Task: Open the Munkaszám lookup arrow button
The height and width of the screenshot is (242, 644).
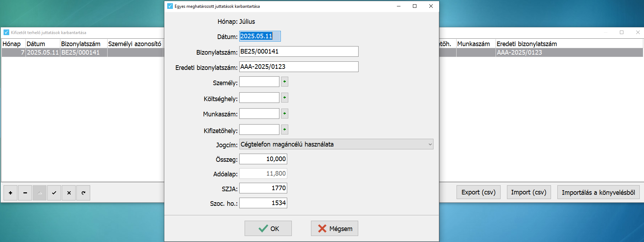Action: pos(285,114)
